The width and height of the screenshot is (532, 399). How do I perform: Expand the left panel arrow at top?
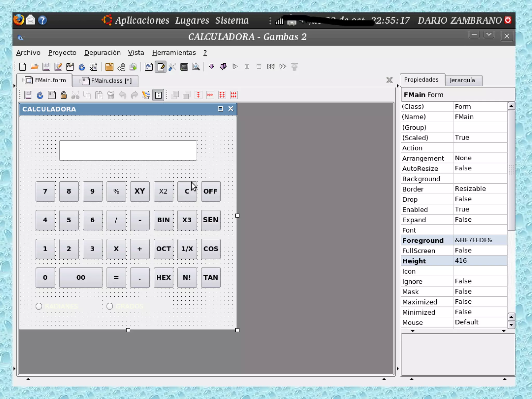tap(14, 85)
